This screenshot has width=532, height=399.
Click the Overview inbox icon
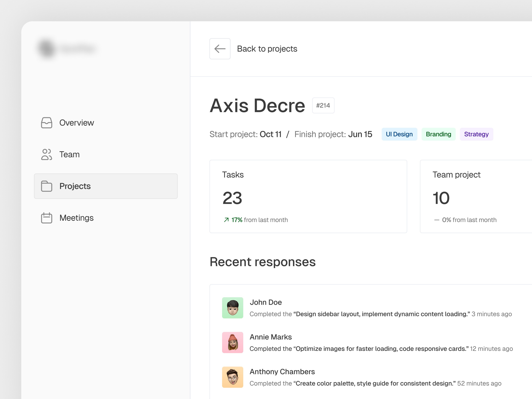tap(46, 123)
